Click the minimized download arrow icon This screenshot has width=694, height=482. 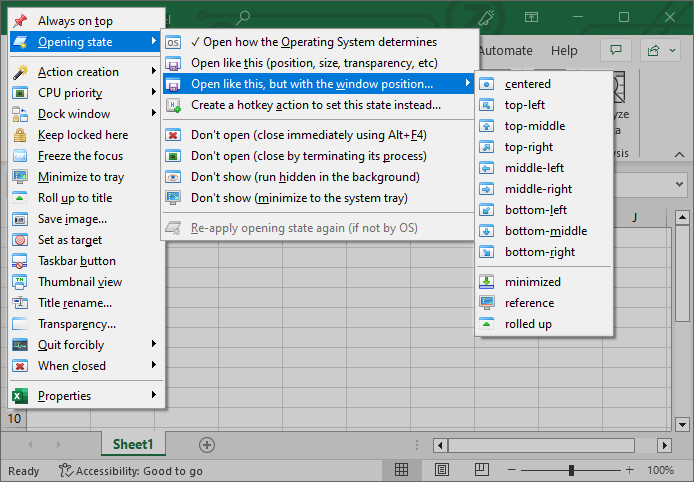486,282
